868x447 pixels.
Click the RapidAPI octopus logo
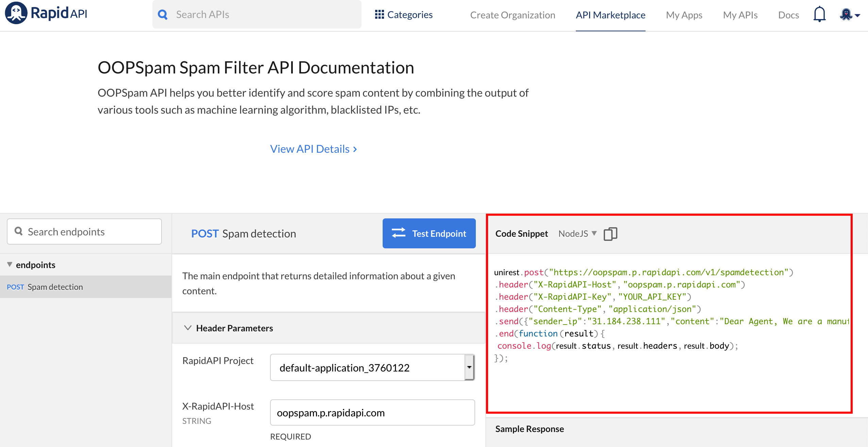(x=15, y=14)
